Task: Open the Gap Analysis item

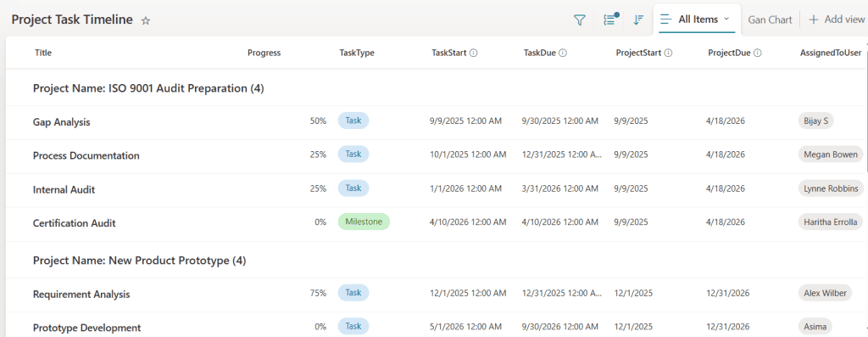Action: pos(61,122)
